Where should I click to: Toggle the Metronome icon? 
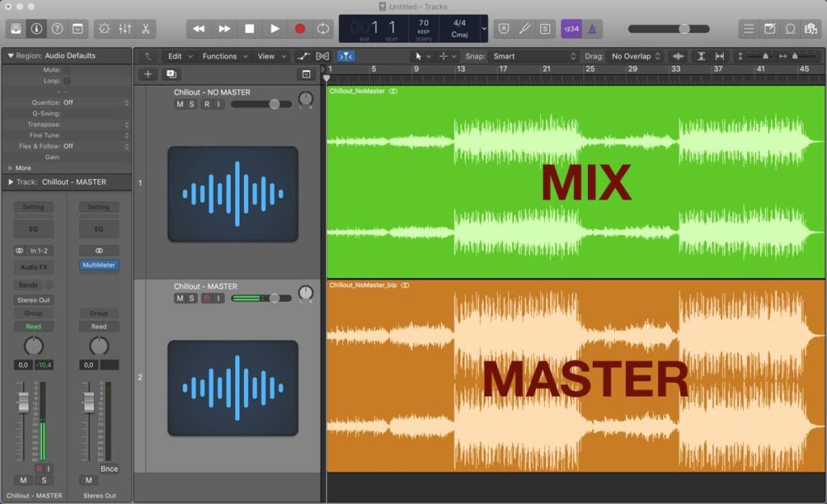(x=592, y=29)
